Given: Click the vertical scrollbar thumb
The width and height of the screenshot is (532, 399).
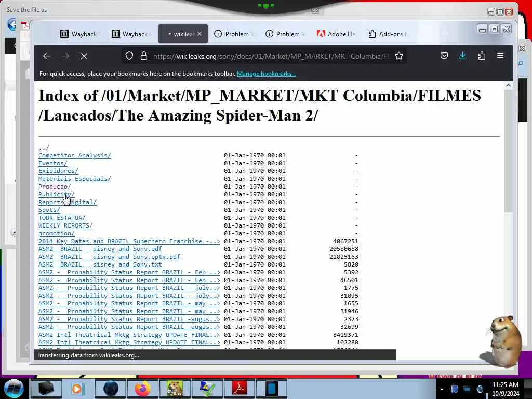Looking at the screenshot, I should [508, 151].
